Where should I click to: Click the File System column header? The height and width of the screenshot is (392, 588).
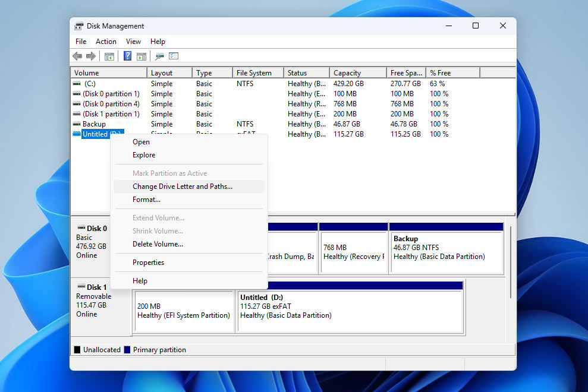click(x=254, y=73)
